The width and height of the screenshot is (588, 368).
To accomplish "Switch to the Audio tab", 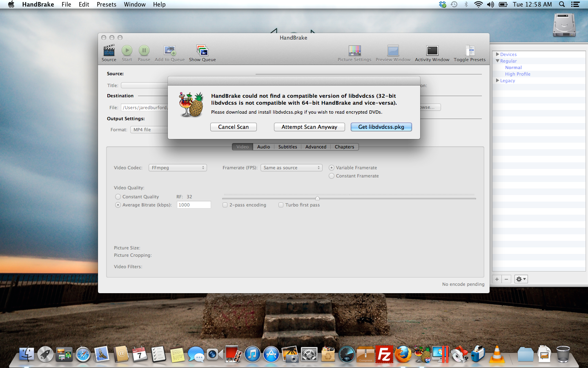I will tap(263, 147).
